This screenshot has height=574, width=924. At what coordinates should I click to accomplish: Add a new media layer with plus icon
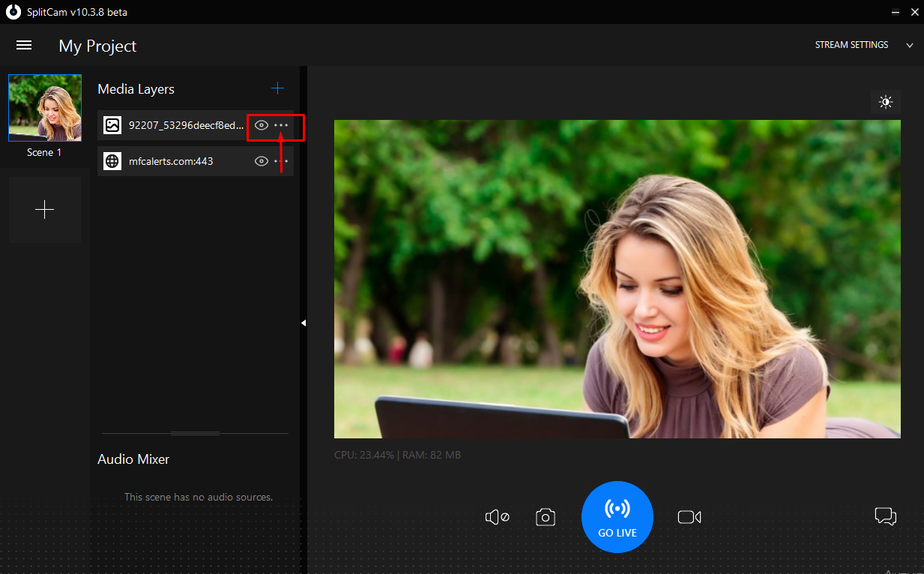[x=277, y=88]
